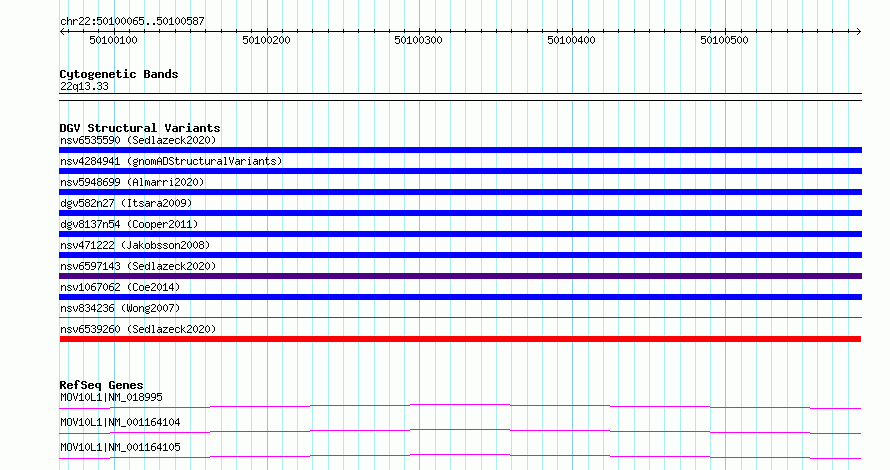Viewport: 890px width, 470px height.
Task: Click ruler position 50100100
Action: point(114,40)
